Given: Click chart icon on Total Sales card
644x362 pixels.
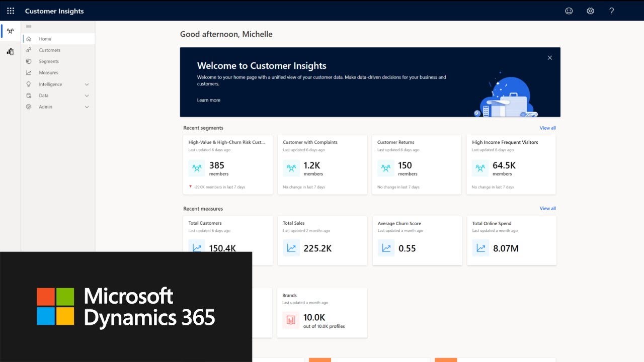Looking at the screenshot, I should tap(291, 248).
